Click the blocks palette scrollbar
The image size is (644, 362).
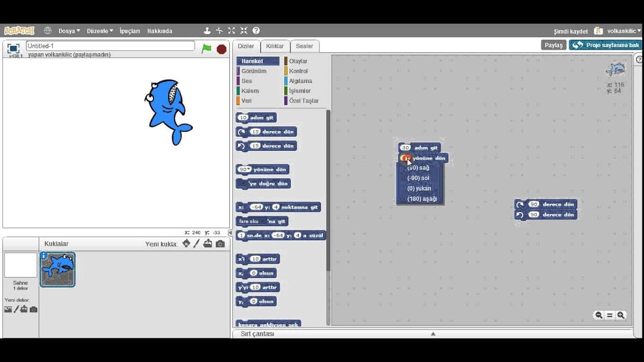point(329,191)
